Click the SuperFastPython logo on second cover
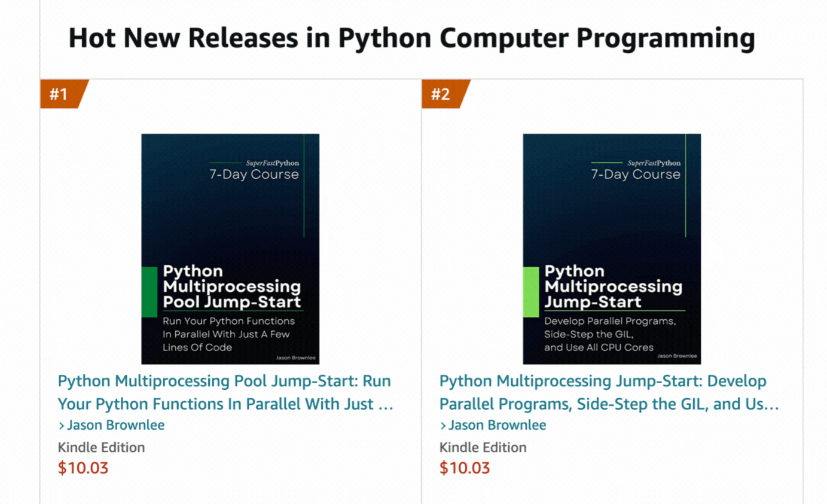Viewport: 827px width, 504px height. coord(654,163)
